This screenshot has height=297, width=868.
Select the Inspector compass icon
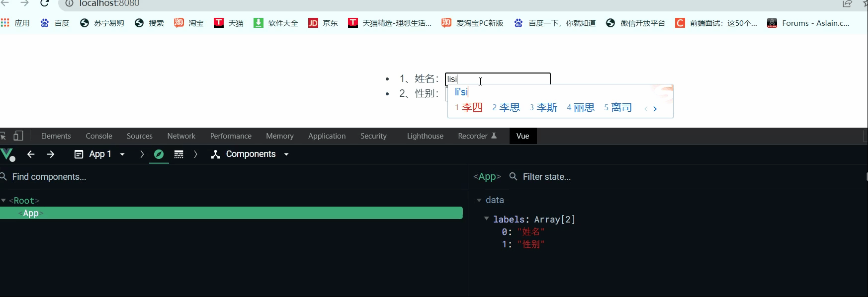click(159, 154)
